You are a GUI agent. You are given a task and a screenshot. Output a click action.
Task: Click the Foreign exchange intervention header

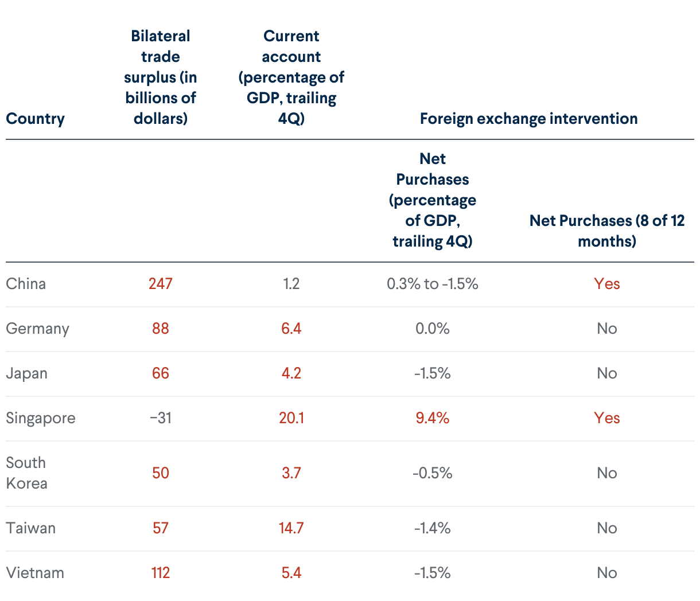point(528,119)
